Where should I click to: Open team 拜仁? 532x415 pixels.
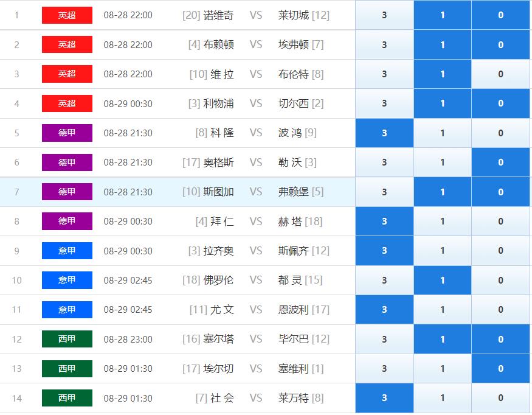[x=223, y=221]
